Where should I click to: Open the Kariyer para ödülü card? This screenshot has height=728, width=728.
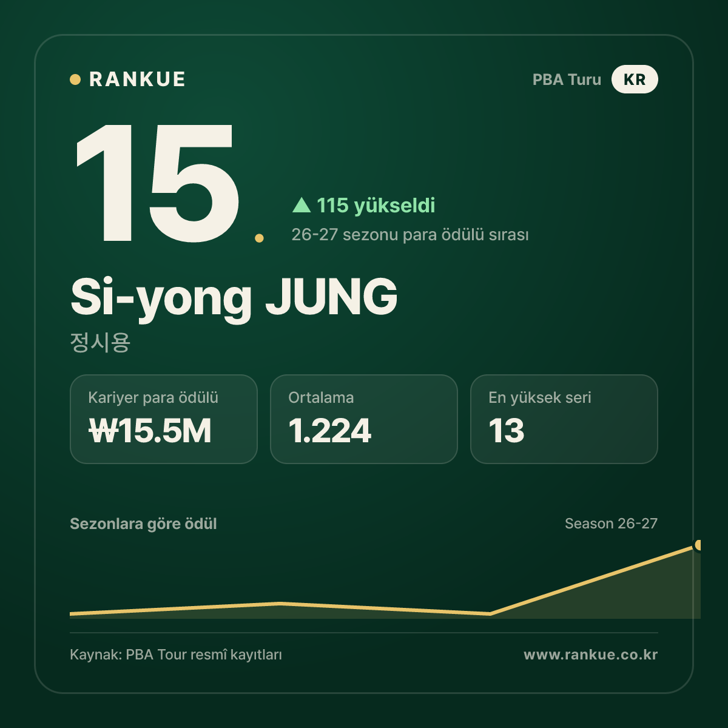pos(164,419)
